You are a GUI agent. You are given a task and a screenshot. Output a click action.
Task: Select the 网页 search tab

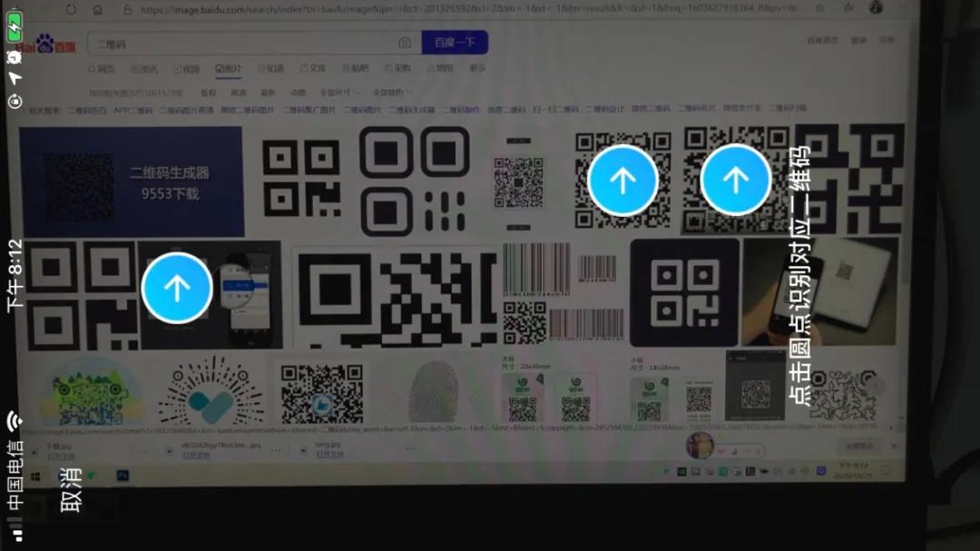point(103,68)
